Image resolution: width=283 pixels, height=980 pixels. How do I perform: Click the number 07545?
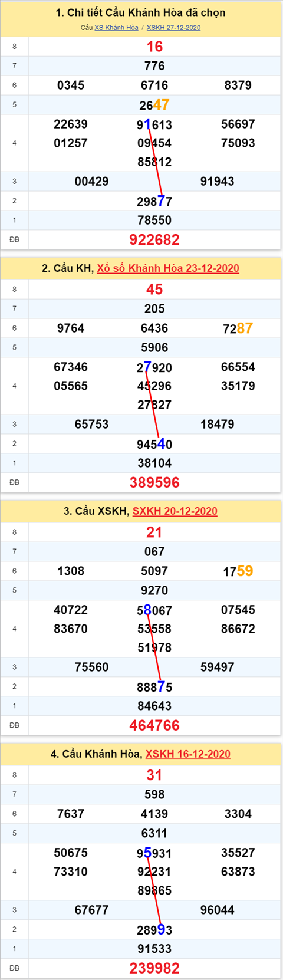[238, 610]
